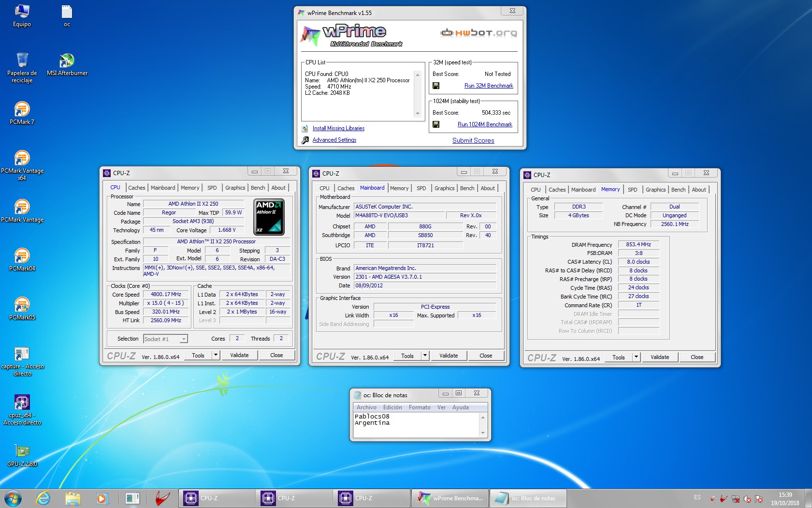Open Bench tab in left CPU-Z window
The height and width of the screenshot is (508, 812).
click(258, 188)
